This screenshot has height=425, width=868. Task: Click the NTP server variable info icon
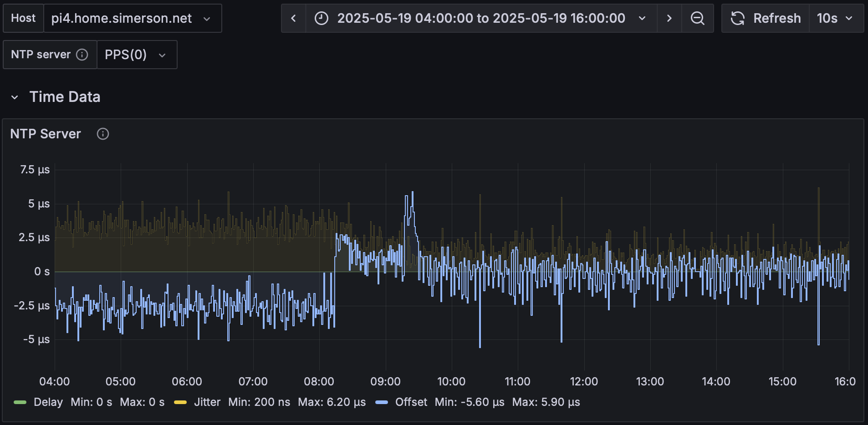point(82,55)
